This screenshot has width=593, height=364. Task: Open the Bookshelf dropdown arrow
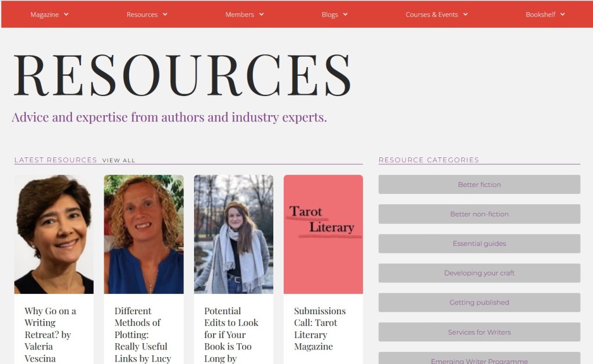pos(563,14)
